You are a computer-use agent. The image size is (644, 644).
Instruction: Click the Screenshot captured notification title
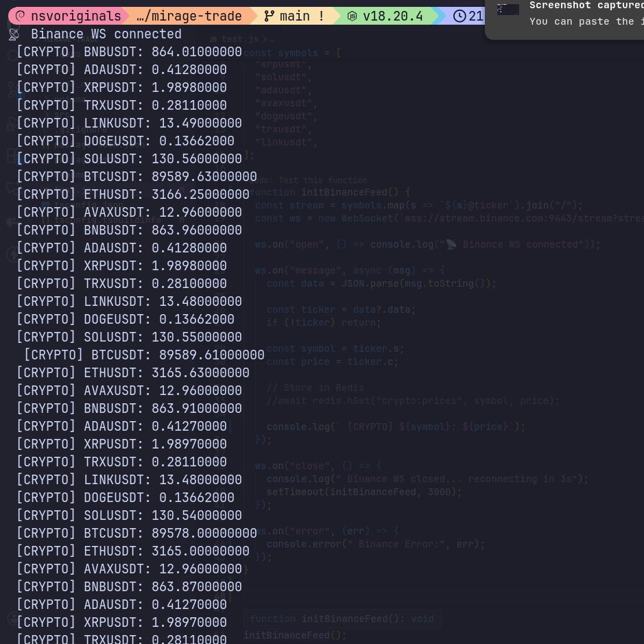coord(586,5)
